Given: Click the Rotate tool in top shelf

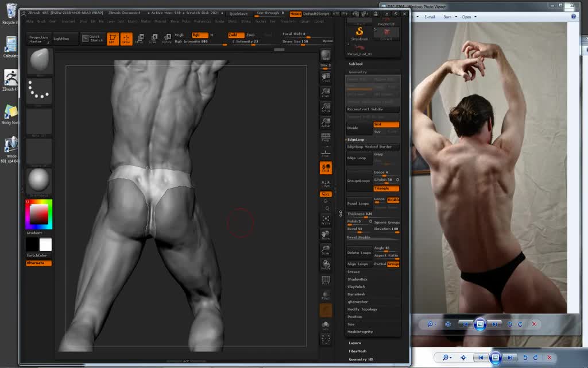Looking at the screenshot, I should tap(167, 39).
